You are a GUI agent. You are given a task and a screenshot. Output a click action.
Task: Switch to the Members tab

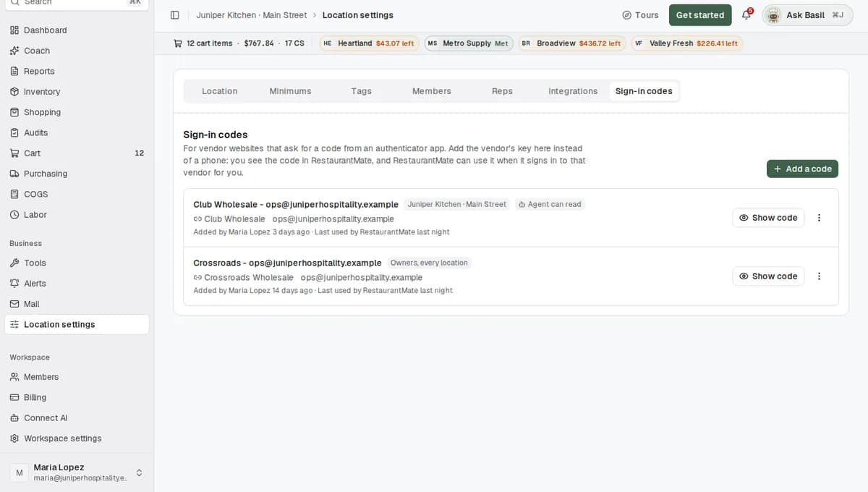(432, 91)
